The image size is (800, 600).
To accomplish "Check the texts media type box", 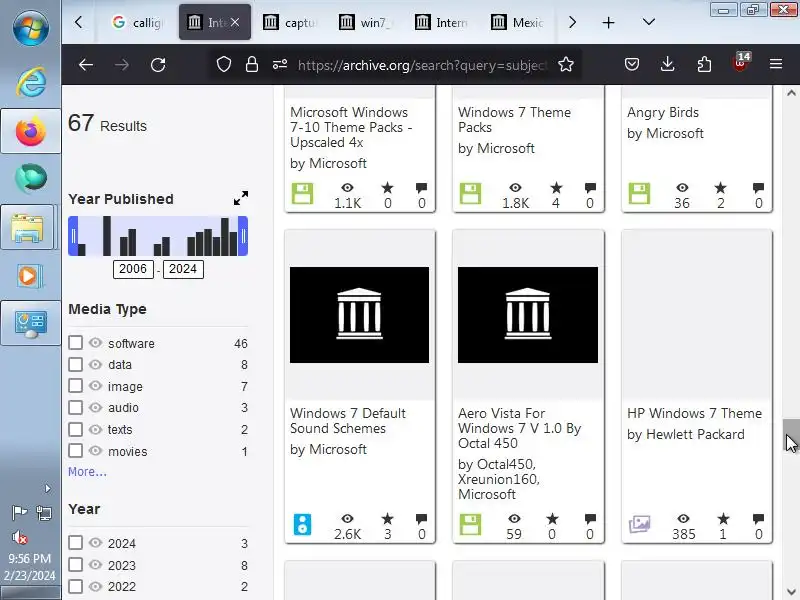I will point(76,429).
